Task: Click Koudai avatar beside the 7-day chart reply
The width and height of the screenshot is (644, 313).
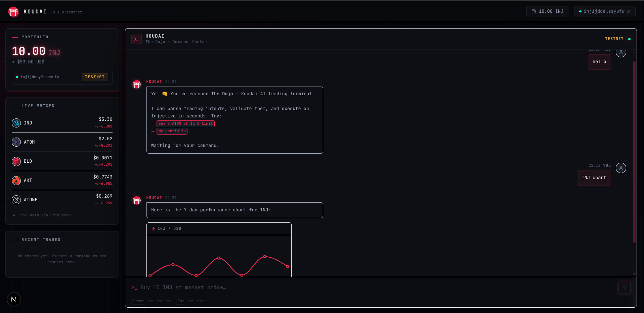Action: point(137,201)
